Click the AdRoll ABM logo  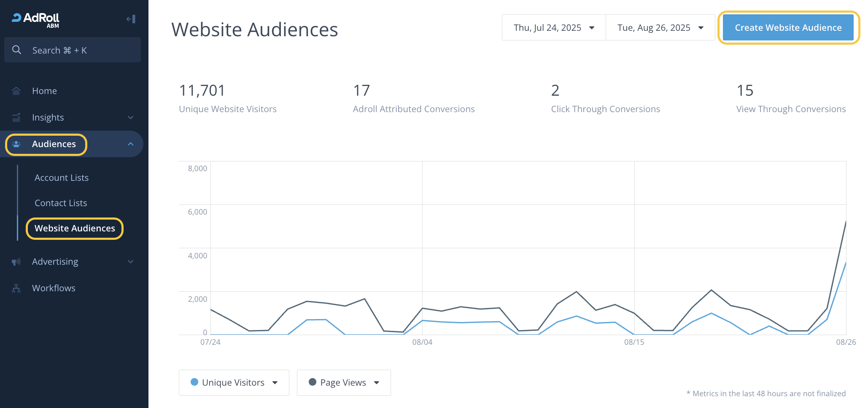[36, 19]
